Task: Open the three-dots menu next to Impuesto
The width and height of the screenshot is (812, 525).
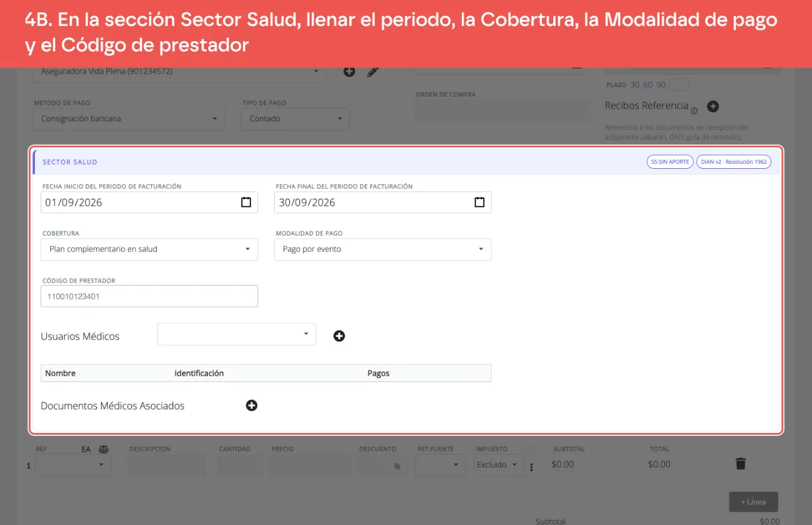Action: click(532, 467)
